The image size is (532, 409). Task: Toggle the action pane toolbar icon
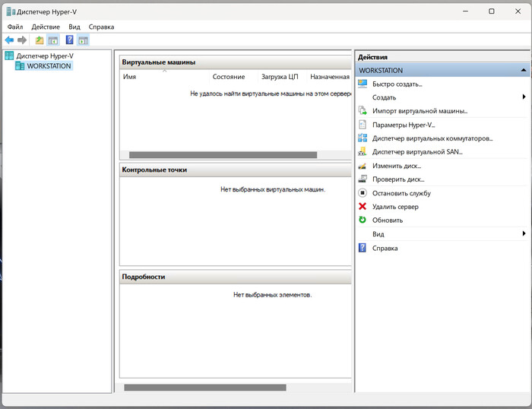point(83,40)
